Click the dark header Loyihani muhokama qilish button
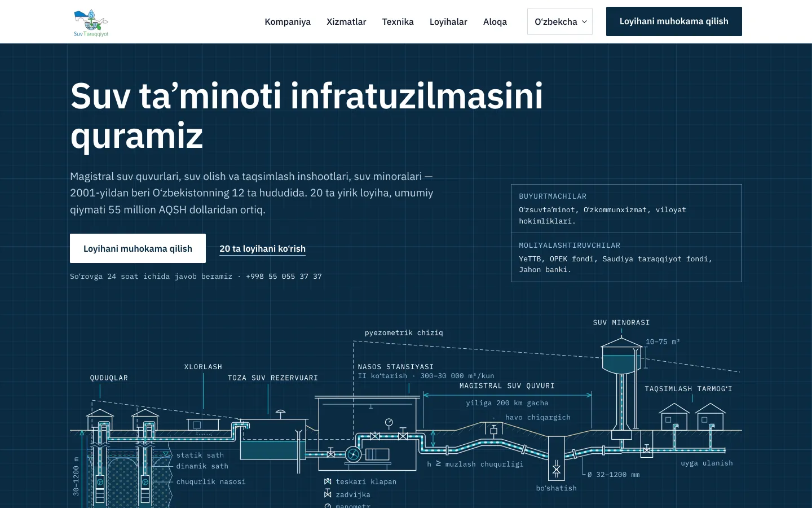812x508 pixels. [674, 21]
